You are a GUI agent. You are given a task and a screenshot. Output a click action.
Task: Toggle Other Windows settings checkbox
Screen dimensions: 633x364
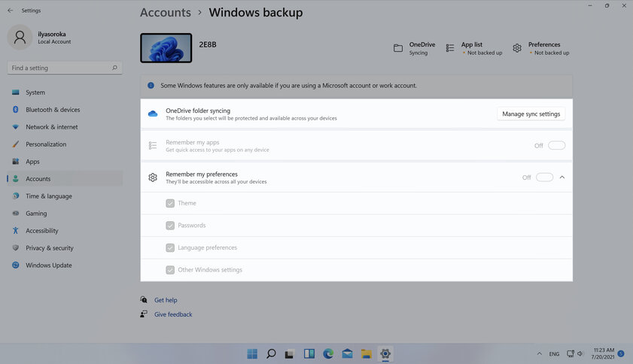pos(170,269)
